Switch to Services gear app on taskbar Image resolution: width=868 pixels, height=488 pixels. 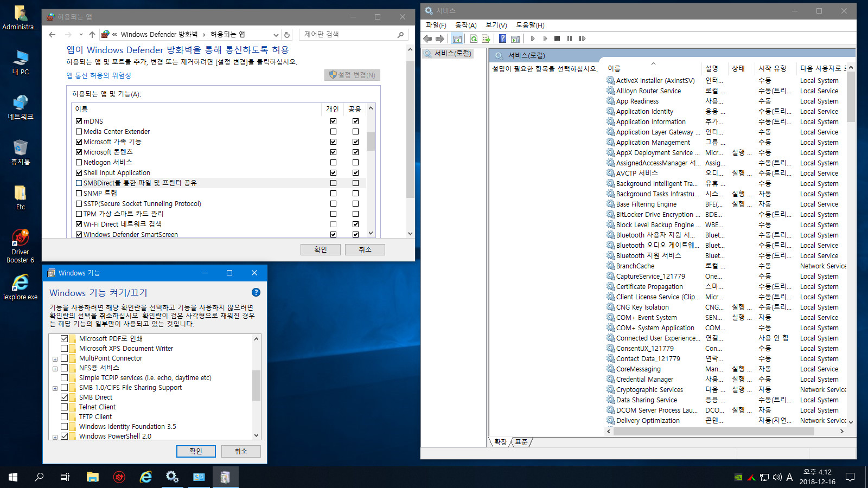[x=173, y=477]
